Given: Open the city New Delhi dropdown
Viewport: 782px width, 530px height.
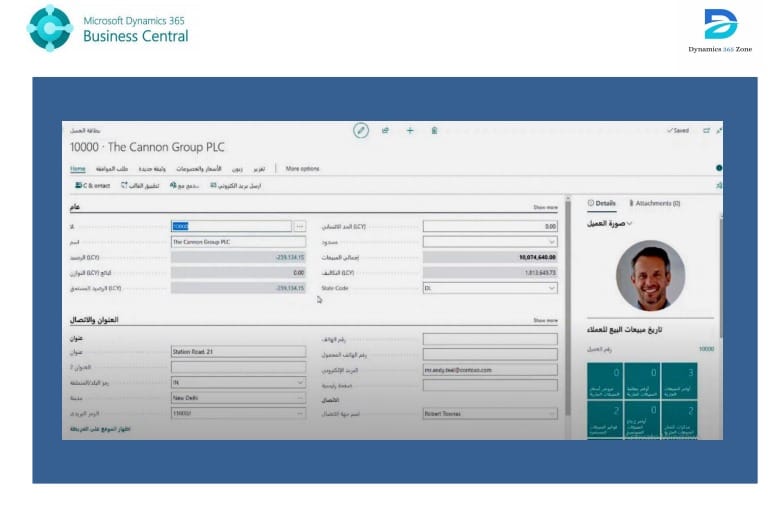Looking at the screenshot, I should [x=300, y=398].
